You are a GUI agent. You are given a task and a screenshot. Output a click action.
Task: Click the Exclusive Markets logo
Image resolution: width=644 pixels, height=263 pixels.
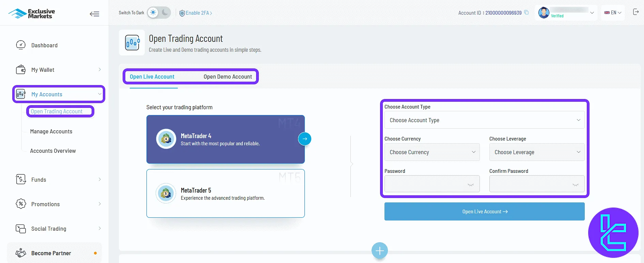(31, 14)
